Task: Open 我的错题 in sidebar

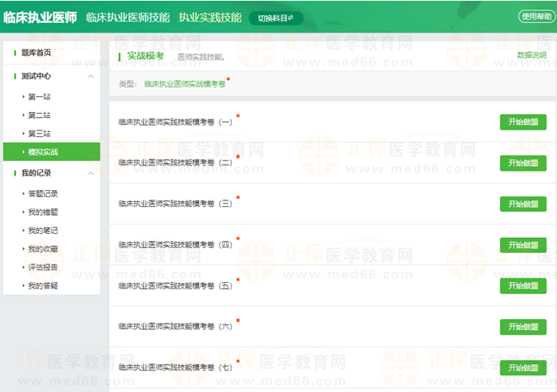Action: [43, 212]
